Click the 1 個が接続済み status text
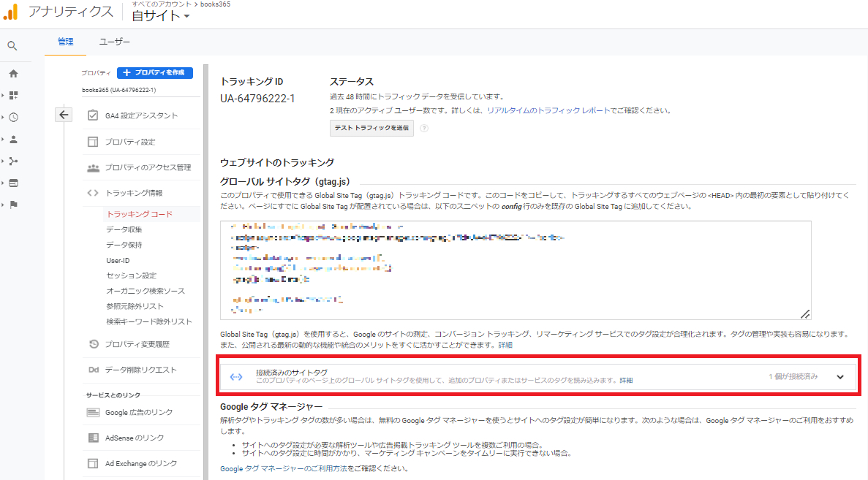 [793, 377]
